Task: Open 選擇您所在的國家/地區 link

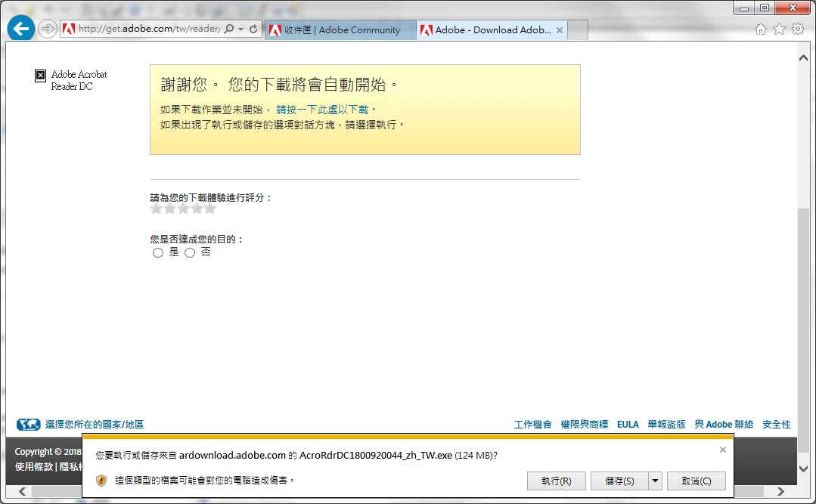Action: [95, 425]
